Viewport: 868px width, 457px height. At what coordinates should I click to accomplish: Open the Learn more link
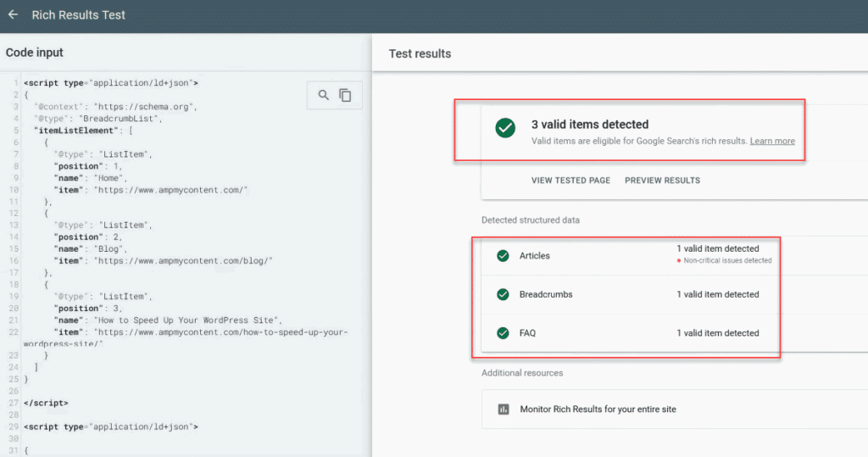(x=772, y=142)
